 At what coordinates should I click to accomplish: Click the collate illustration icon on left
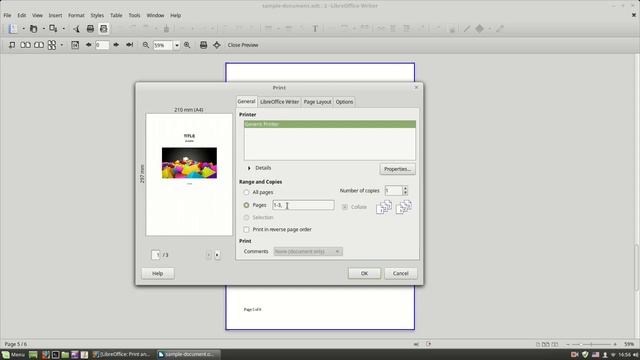tap(384, 207)
